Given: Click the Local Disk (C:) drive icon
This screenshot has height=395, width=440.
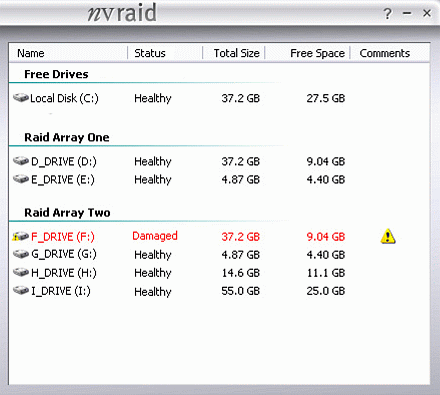Looking at the screenshot, I should [x=21, y=98].
